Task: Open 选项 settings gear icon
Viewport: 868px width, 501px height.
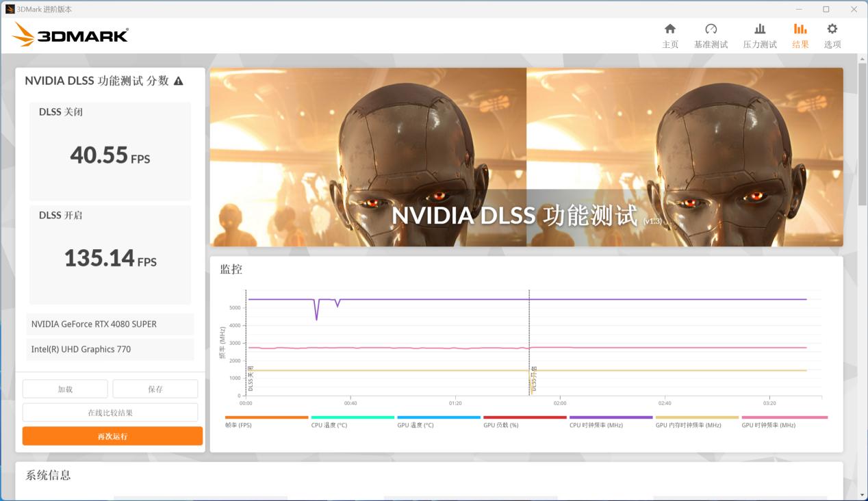Action: pyautogui.click(x=832, y=29)
